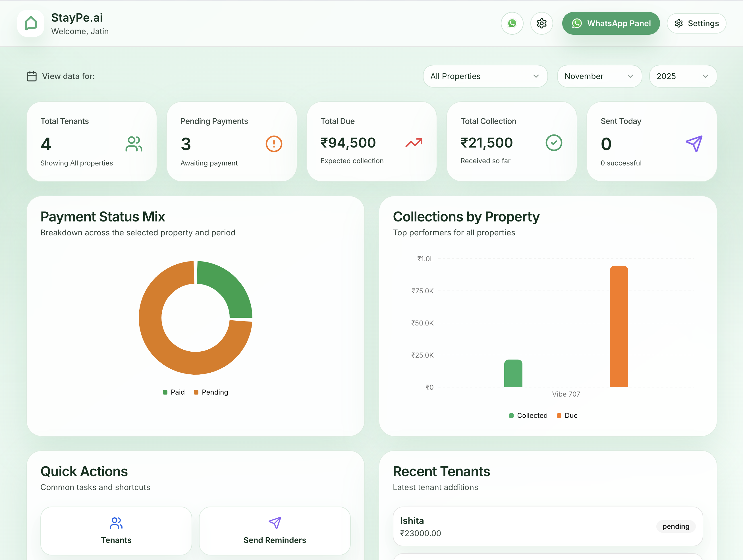The height and width of the screenshot is (560, 743).
Task: Click the Pending Payments value 3
Action: (x=186, y=144)
